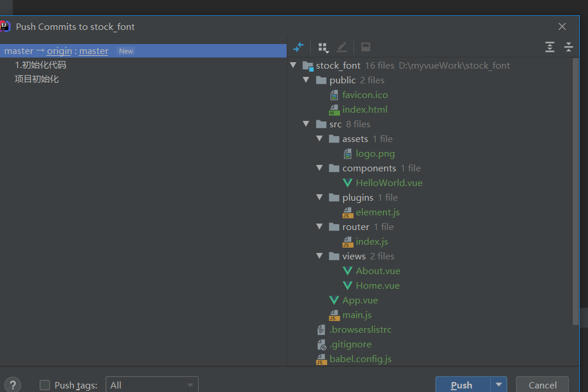
Task: Click the Push button
Action: tap(463, 385)
